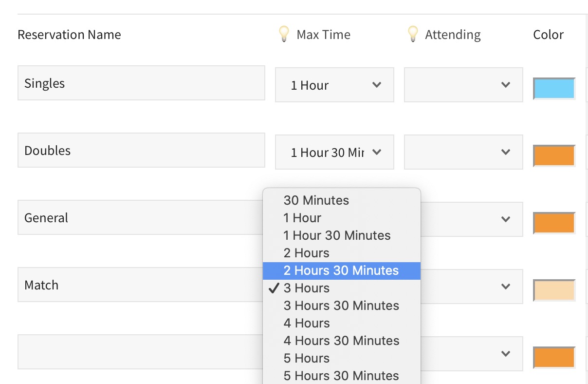Select 4 Hours in the dropdown list
Screen dimensions: 588x384
coord(307,323)
